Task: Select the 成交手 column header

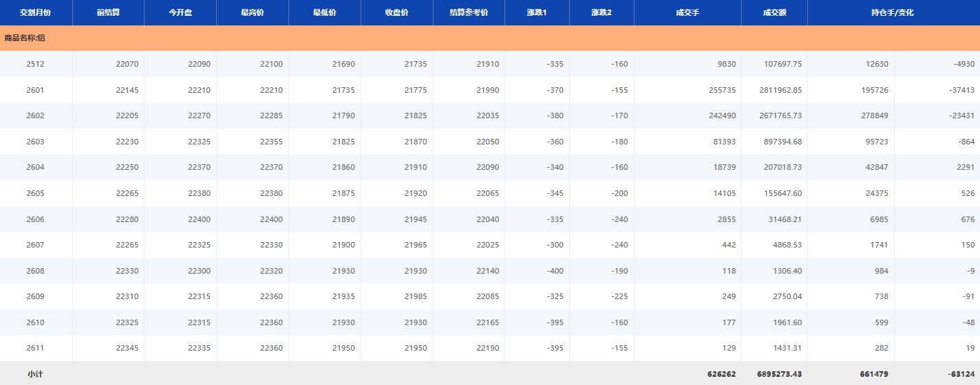Action: (x=688, y=13)
